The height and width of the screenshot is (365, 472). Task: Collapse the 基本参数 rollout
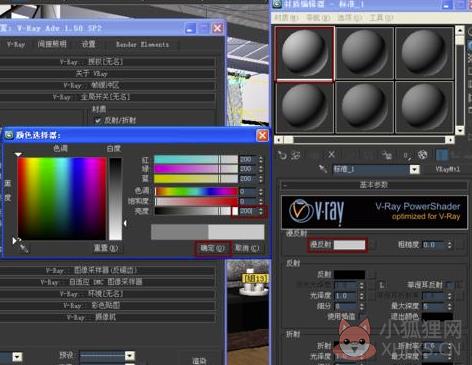(x=373, y=185)
